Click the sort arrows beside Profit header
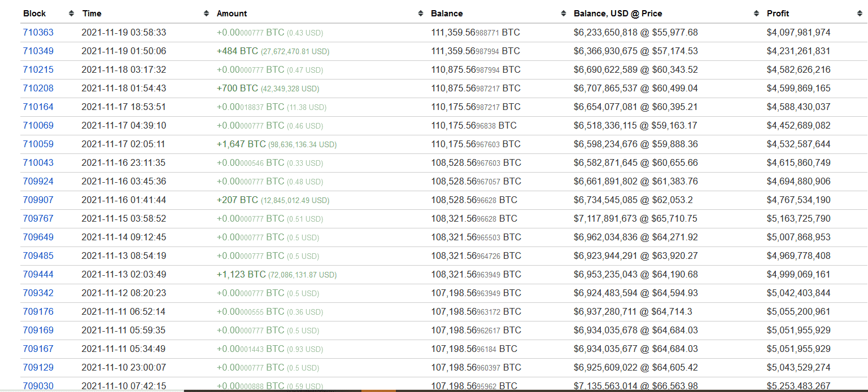868x392 pixels. (860, 14)
